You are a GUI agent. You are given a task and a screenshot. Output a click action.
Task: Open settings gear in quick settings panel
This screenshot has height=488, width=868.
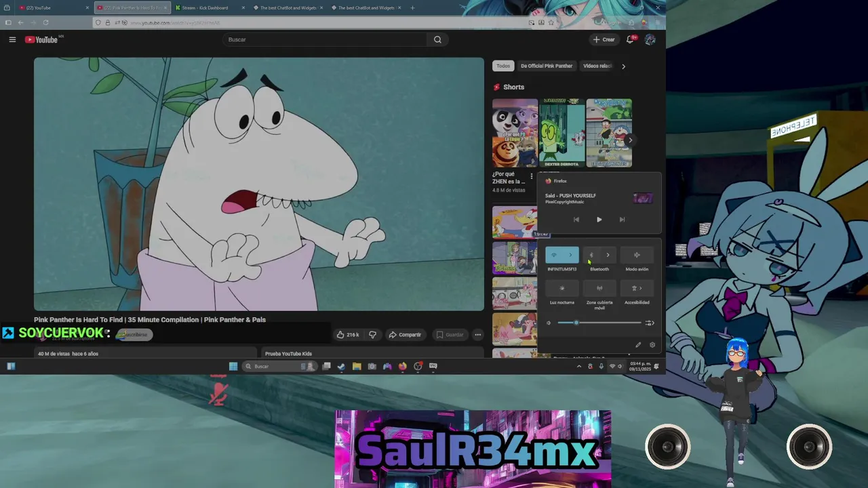(652, 345)
